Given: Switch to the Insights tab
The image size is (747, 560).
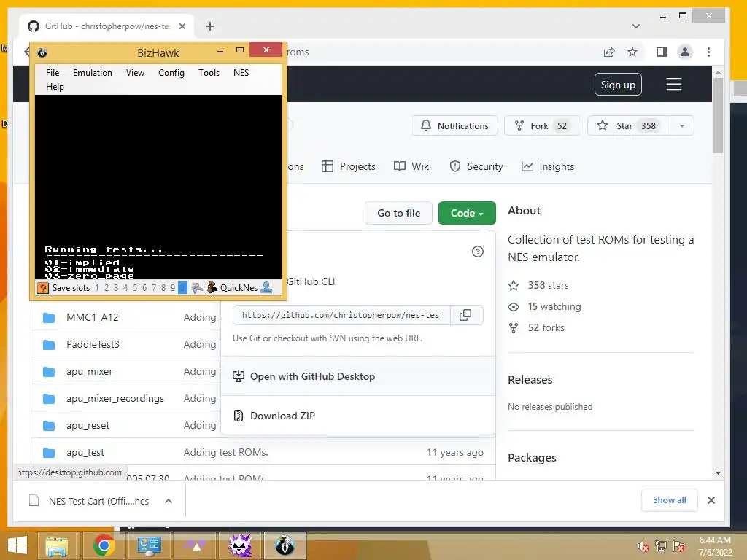Looking at the screenshot, I should (548, 167).
